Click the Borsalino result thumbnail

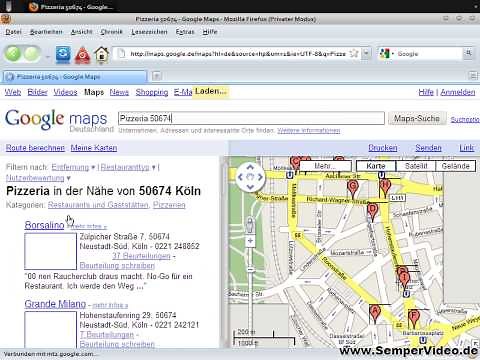coord(50,251)
